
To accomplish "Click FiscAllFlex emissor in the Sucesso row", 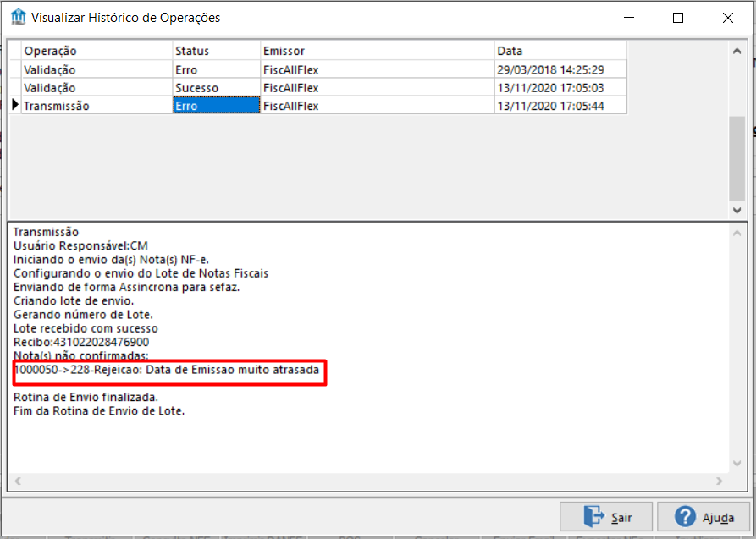I will click(378, 88).
